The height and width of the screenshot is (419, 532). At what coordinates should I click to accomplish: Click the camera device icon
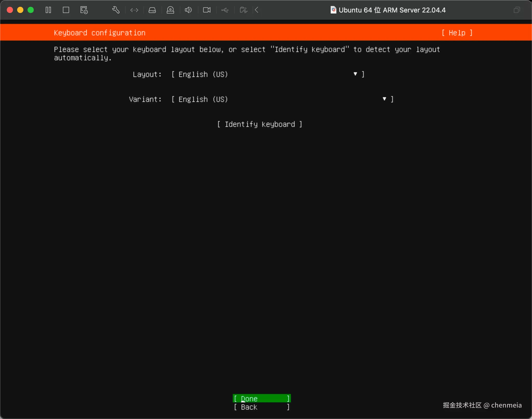coord(207,10)
